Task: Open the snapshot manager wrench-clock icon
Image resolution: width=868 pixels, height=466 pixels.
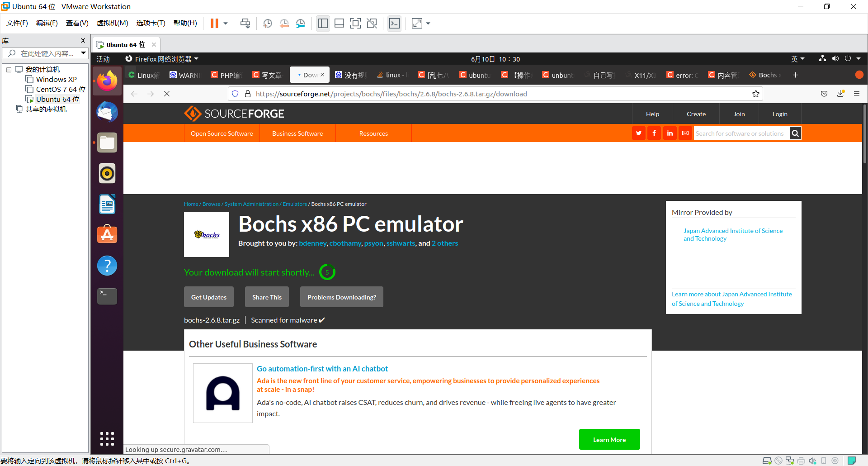Action: click(301, 24)
